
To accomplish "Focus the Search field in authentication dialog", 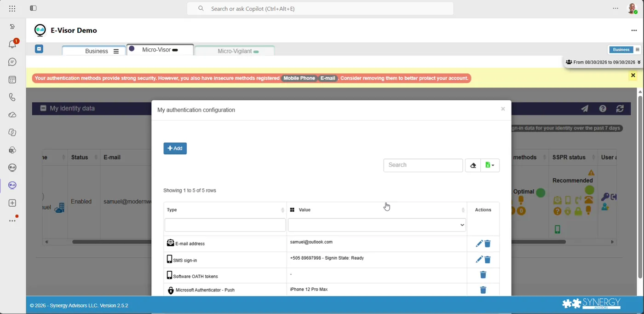I will [423, 165].
